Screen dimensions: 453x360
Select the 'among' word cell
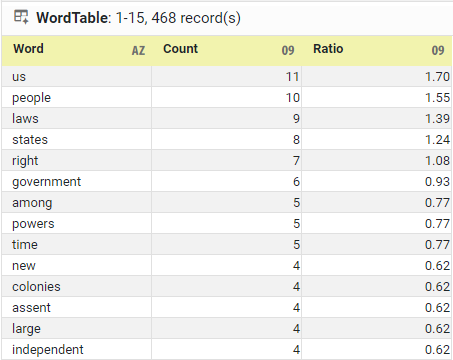tap(77, 202)
